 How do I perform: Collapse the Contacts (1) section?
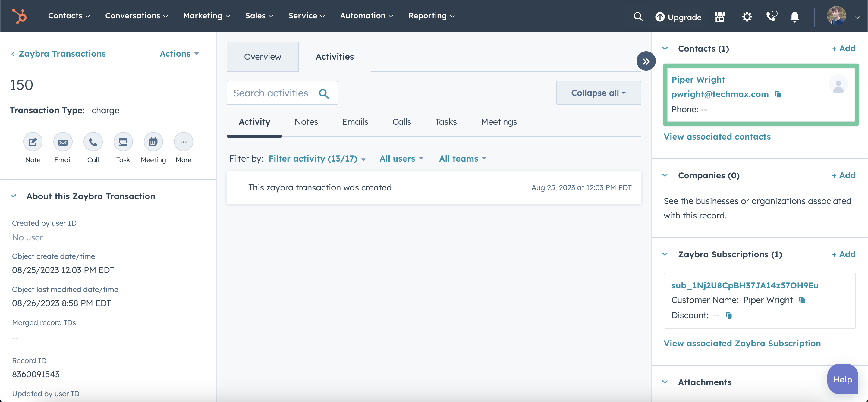coord(665,49)
